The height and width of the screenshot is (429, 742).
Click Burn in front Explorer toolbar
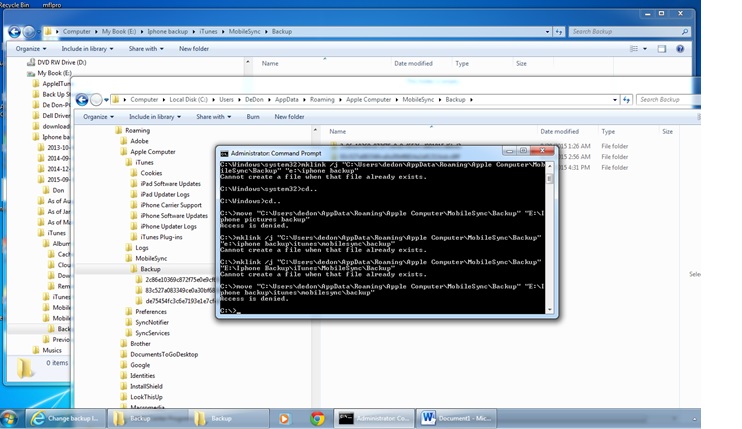coord(253,117)
